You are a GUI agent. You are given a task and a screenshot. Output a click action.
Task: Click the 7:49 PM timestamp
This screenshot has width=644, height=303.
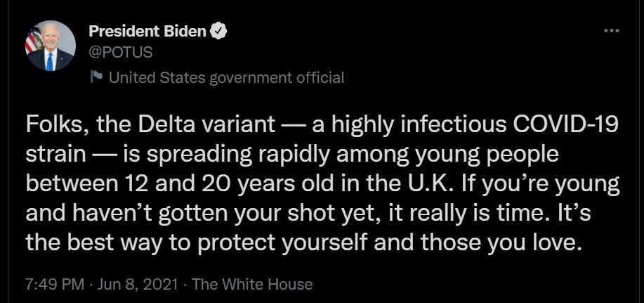pyautogui.click(x=55, y=284)
